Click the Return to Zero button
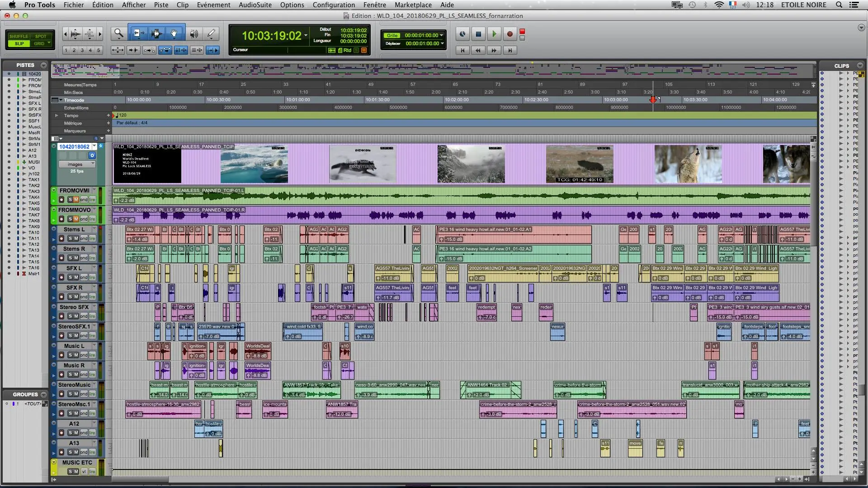868x488 pixels. tap(462, 50)
